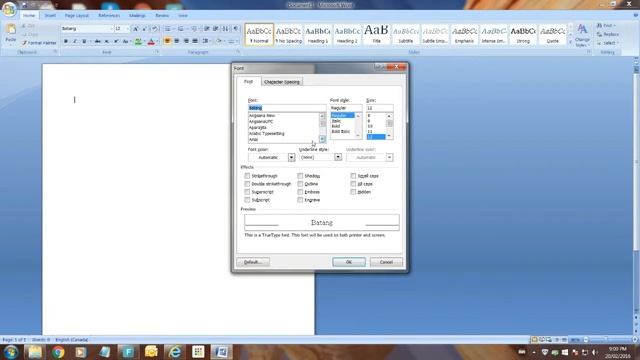This screenshot has height=360, width=640.
Task: Click the font list scroll-down arrow
Action: pos(322,139)
